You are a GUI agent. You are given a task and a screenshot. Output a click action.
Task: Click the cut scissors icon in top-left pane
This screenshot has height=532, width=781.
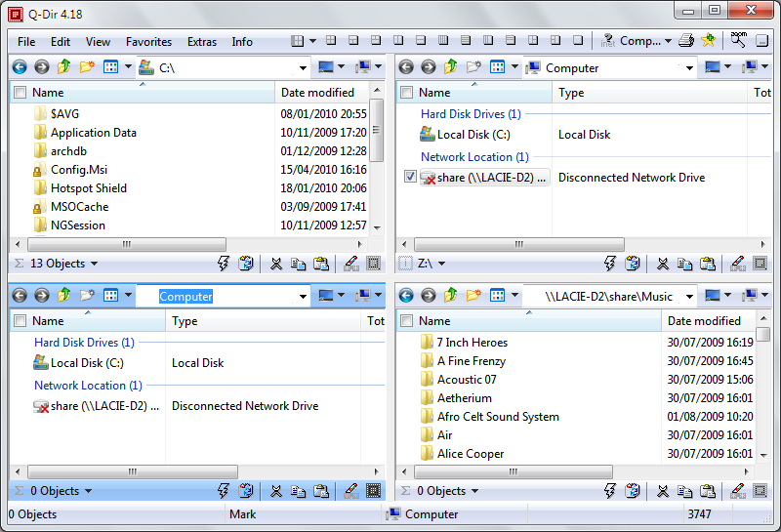coord(275,264)
